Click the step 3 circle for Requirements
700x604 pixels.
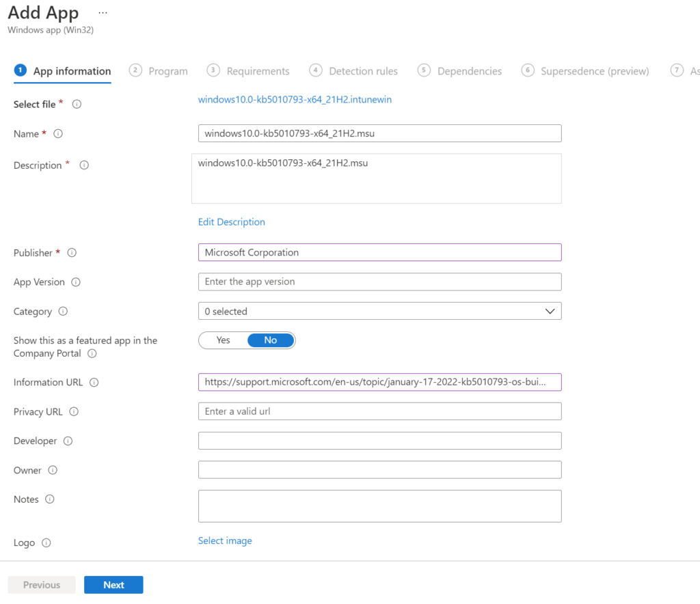pyautogui.click(x=213, y=70)
